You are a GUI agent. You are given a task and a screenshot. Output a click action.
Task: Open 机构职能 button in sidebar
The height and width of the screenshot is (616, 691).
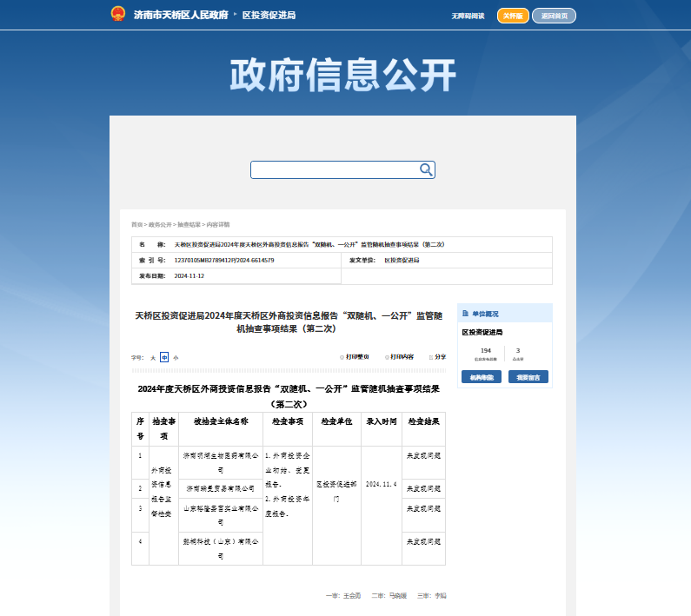(x=482, y=377)
